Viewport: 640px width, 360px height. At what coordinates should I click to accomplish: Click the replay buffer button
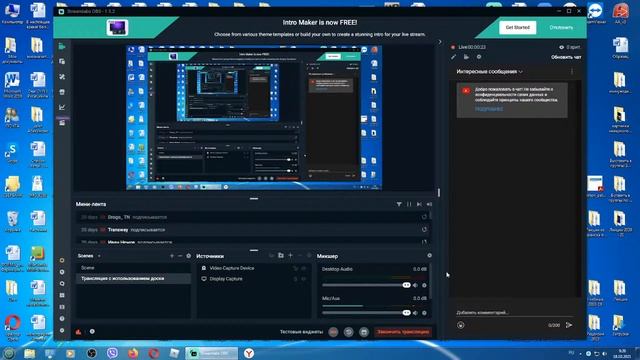[x=348, y=332]
